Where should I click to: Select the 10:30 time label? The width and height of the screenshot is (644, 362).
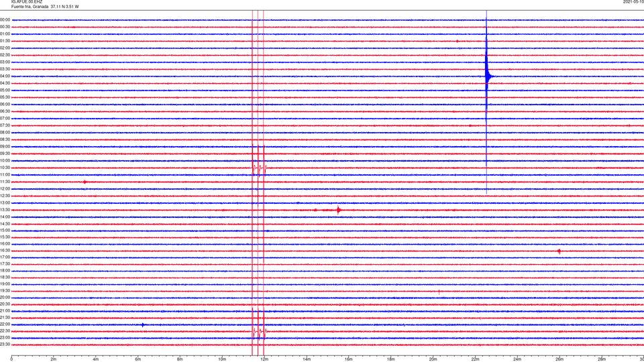tap(5, 168)
